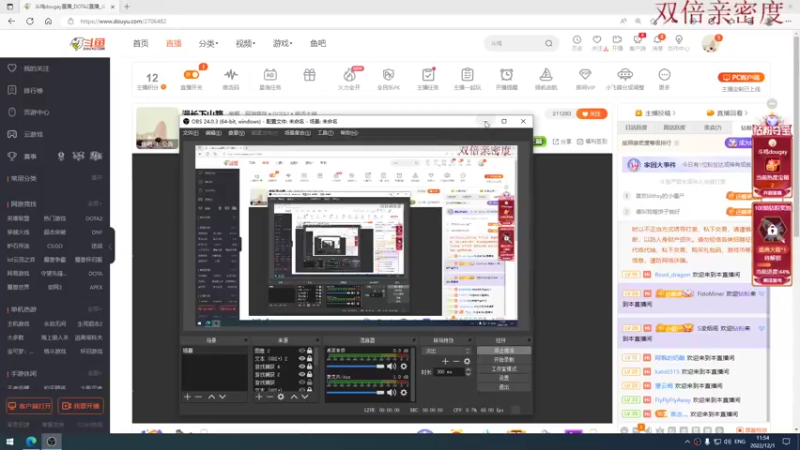Hide the 文本 (GDI+) 2 source eye icon
This screenshot has width=800, height=450.
(x=302, y=359)
